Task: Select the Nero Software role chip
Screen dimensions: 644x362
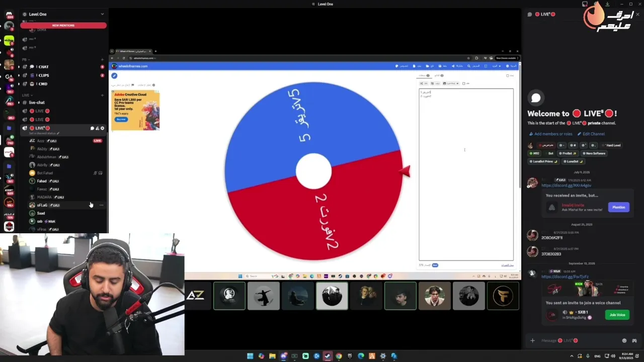Action: [x=594, y=153]
